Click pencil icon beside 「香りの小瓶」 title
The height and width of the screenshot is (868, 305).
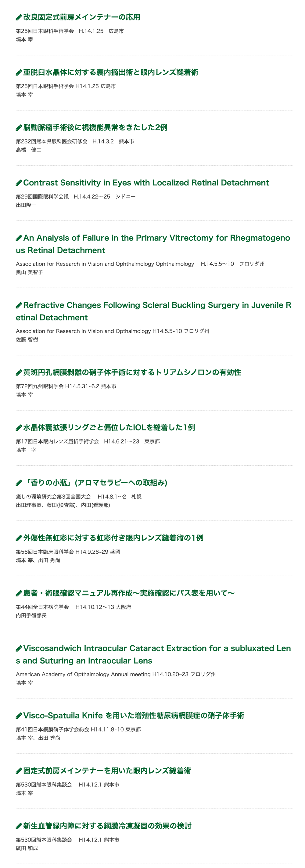click(19, 483)
